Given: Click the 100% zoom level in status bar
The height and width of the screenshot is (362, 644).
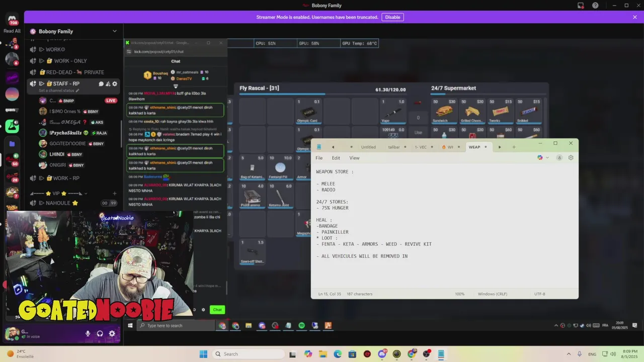Looking at the screenshot, I should coord(459,294).
